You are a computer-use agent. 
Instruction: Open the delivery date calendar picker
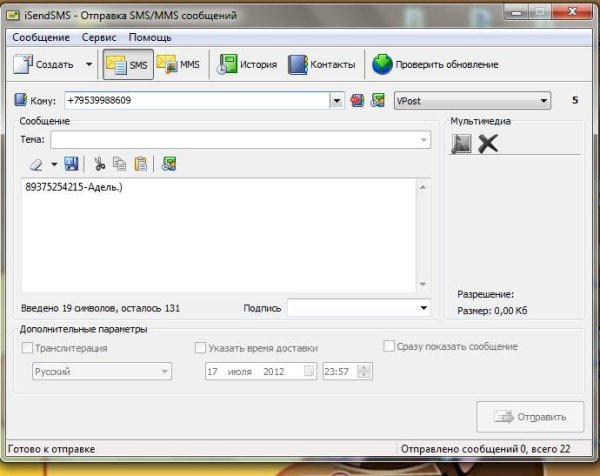click(309, 371)
